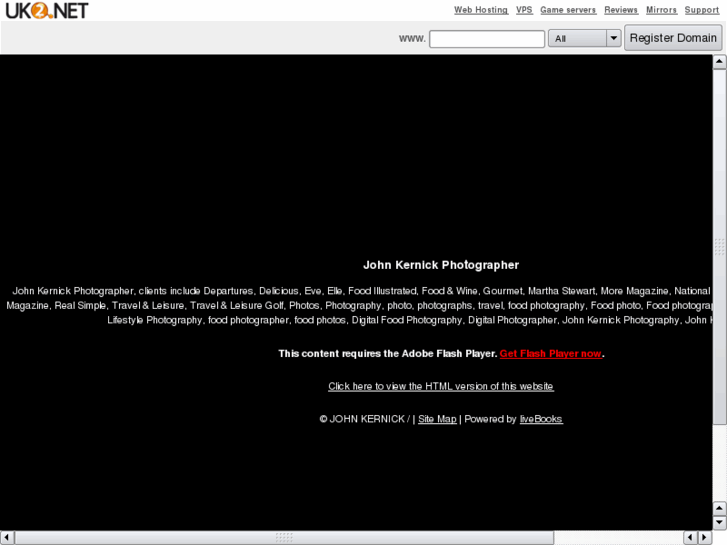Click the vertical scrollbar thumb
727x545 pixels.
[719, 246]
